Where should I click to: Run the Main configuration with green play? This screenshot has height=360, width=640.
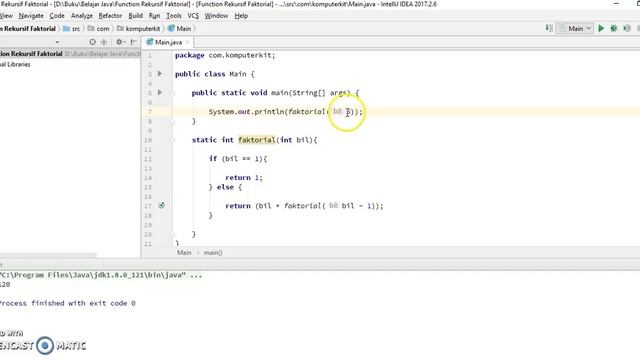click(601, 28)
